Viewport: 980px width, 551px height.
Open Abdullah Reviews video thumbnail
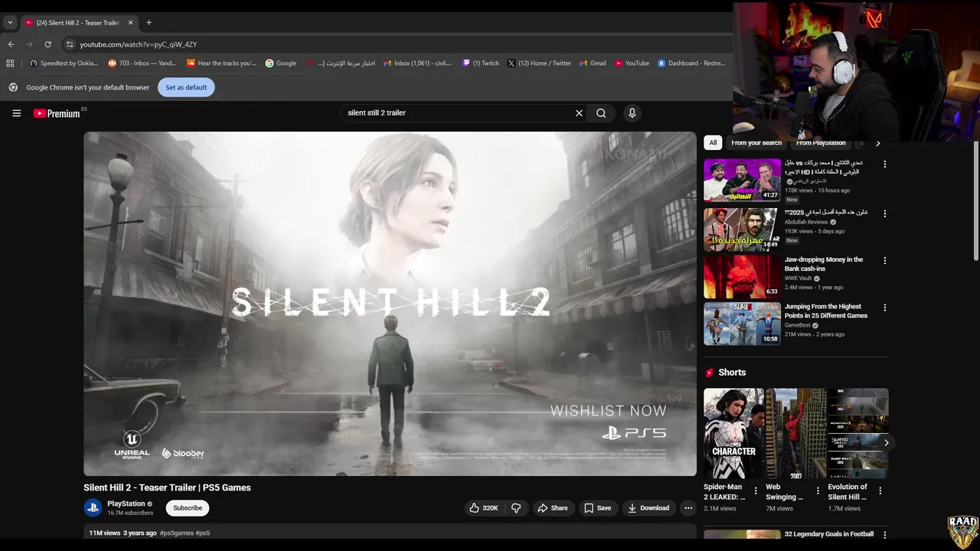tap(742, 229)
